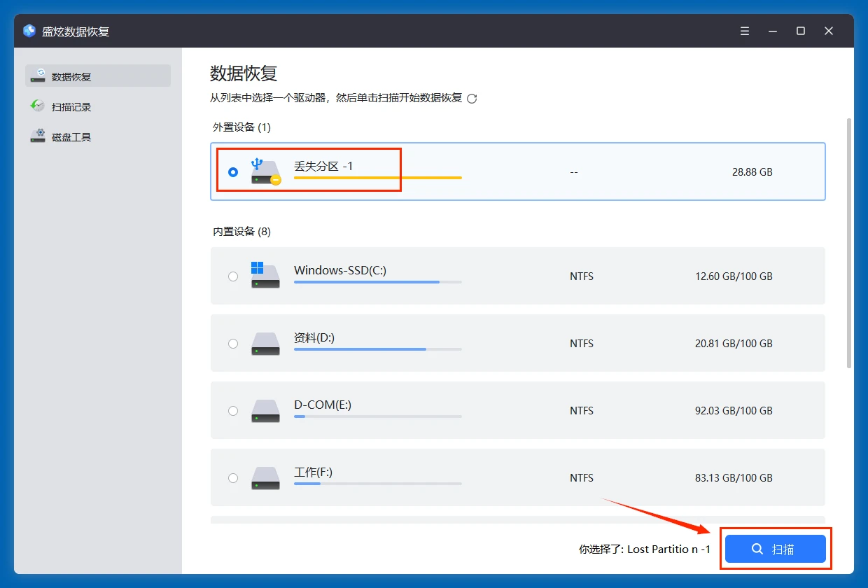
Task: Click the Windows-SSD(C:) usage bar
Action: click(x=378, y=281)
